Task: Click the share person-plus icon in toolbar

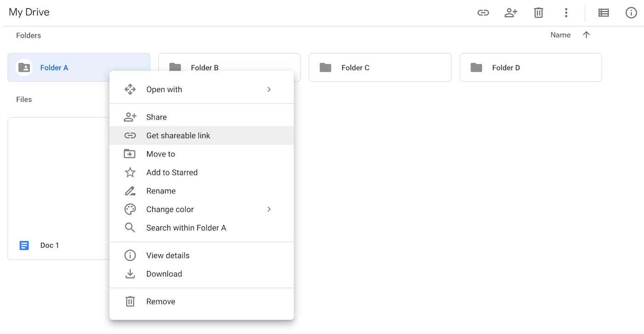Action: pos(511,13)
